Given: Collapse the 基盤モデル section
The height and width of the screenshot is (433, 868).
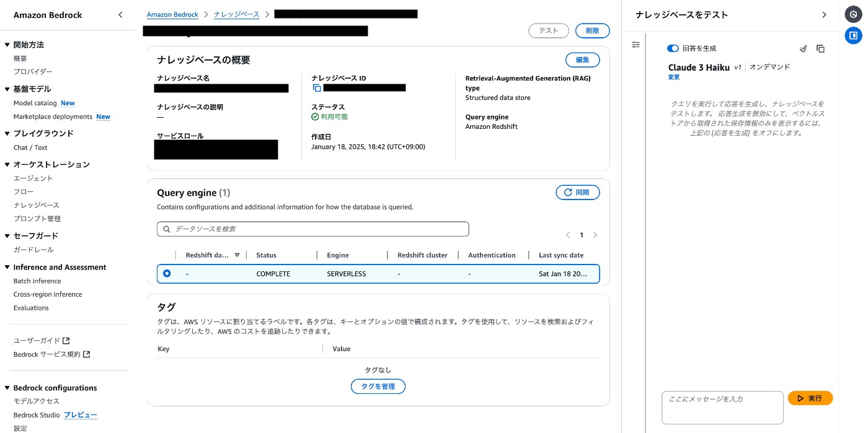Looking at the screenshot, I should 7,89.
